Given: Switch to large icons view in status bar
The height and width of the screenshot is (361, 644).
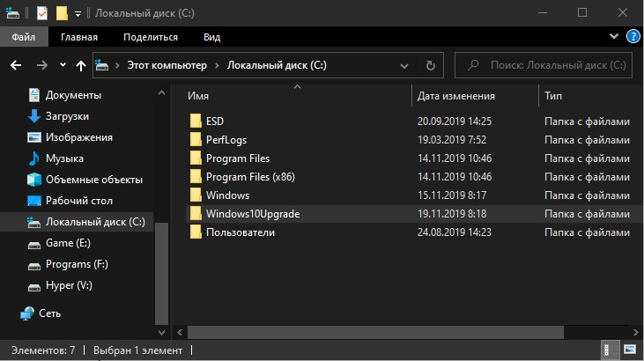Looking at the screenshot, I should [x=630, y=350].
